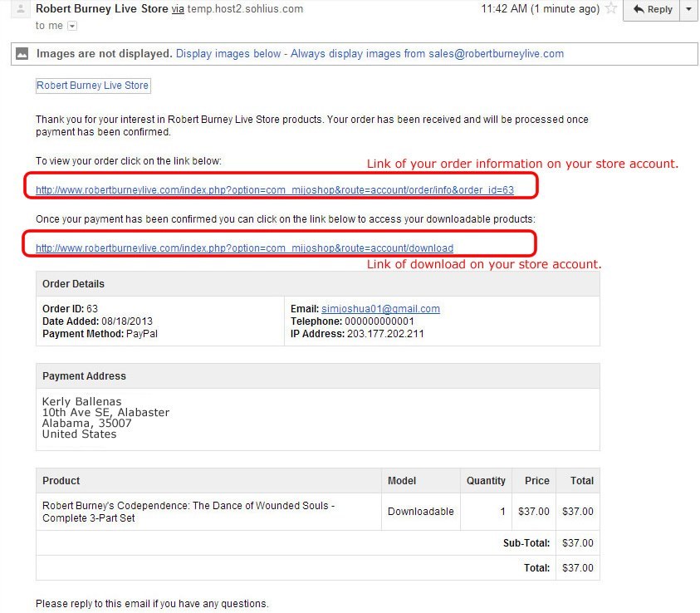
Task: Star this email message
Action: click(x=610, y=8)
